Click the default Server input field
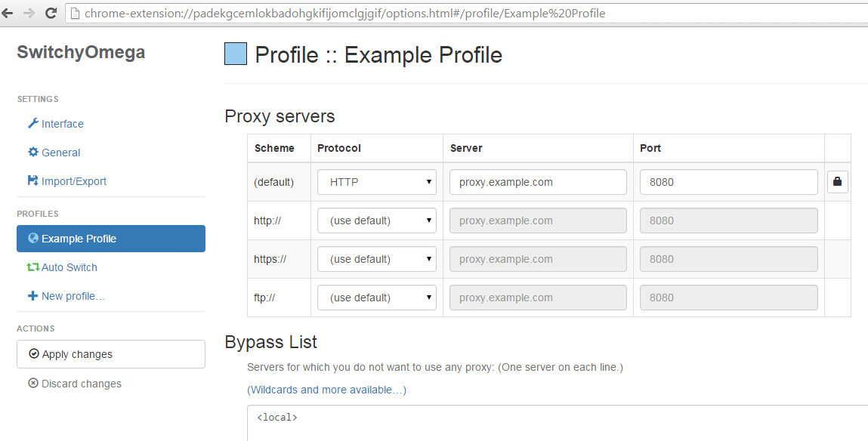 (x=538, y=182)
